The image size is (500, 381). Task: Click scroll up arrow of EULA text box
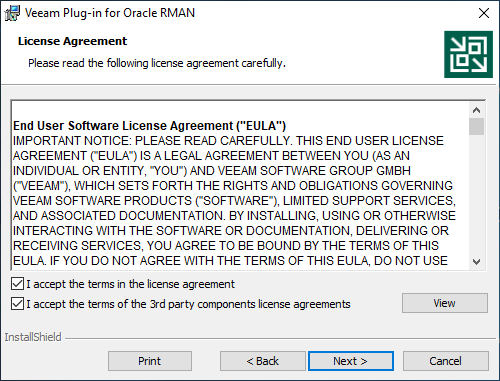point(476,110)
